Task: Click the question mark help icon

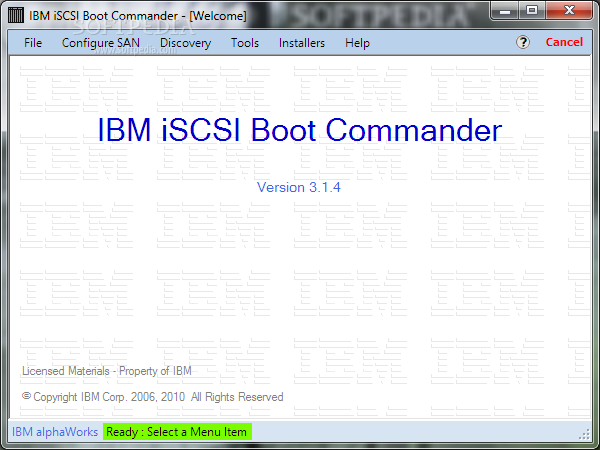Action: pos(523,42)
